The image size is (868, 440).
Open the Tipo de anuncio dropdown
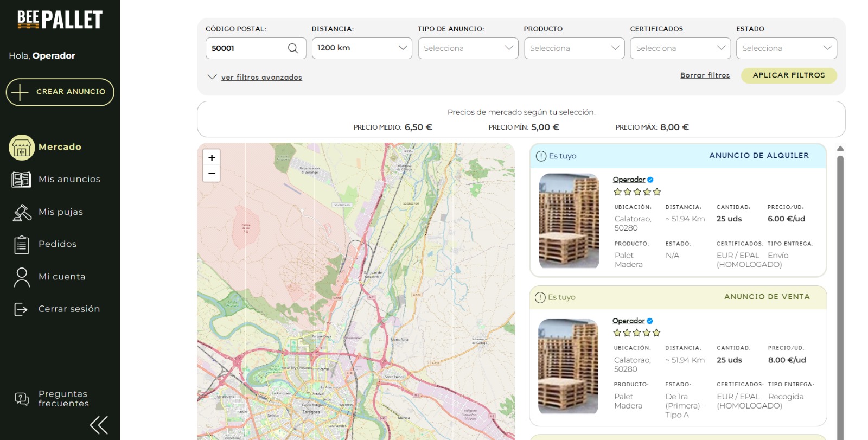[468, 48]
